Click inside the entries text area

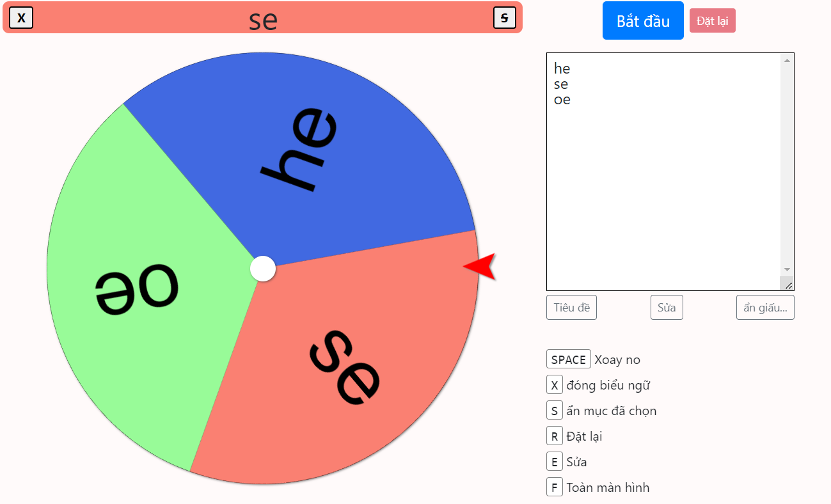coord(663,171)
